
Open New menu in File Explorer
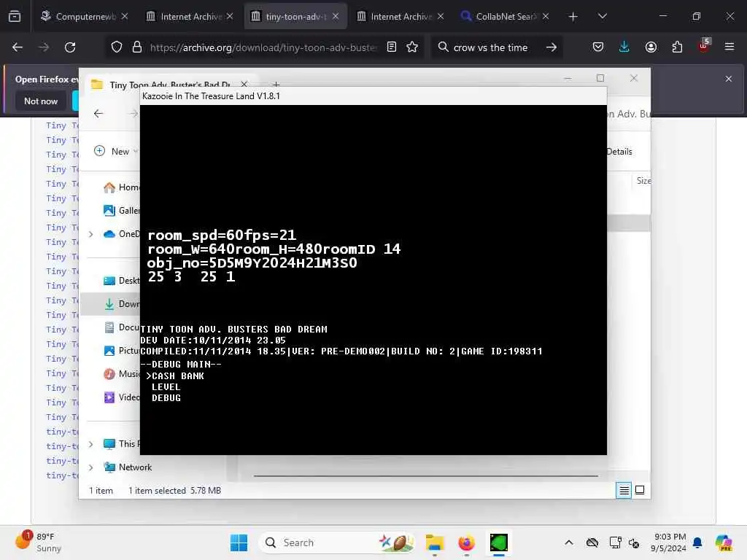point(116,152)
